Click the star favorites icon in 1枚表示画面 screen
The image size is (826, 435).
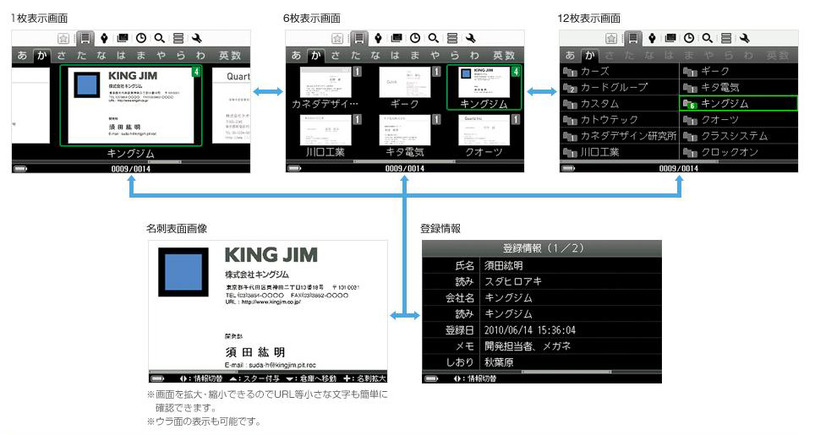[x=63, y=38]
